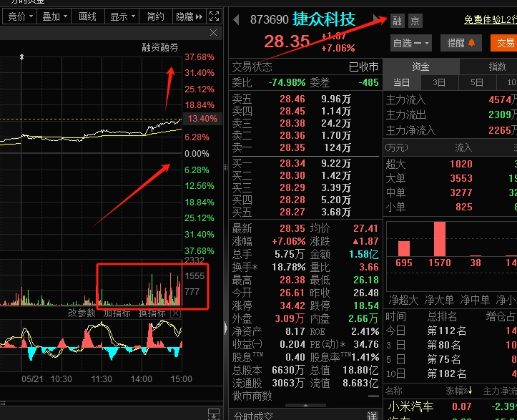The image size is (517, 420).
Task: Switch to the 资金 tab
Action: (x=420, y=67)
